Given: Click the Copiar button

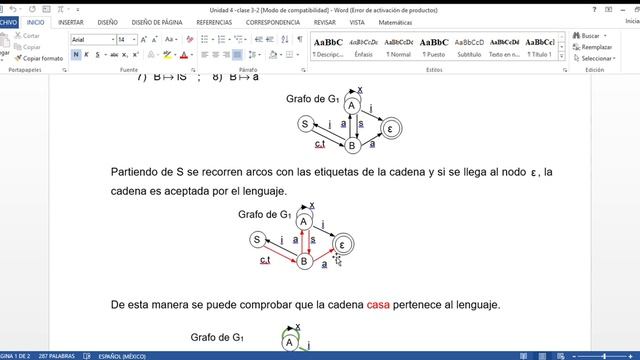Looking at the screenshot, I should coord(27,47).
